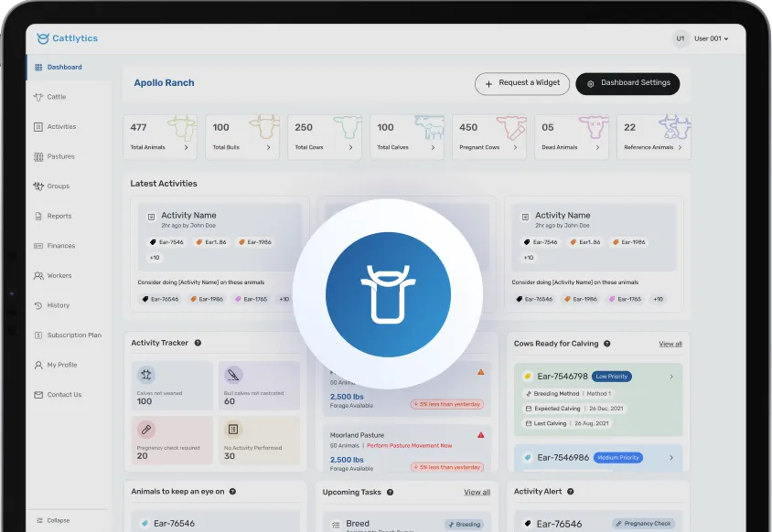Click the Subscription Plan icon
Viewport: 772px width, 532px height.
pyautogui.click(x=38, y=335)
